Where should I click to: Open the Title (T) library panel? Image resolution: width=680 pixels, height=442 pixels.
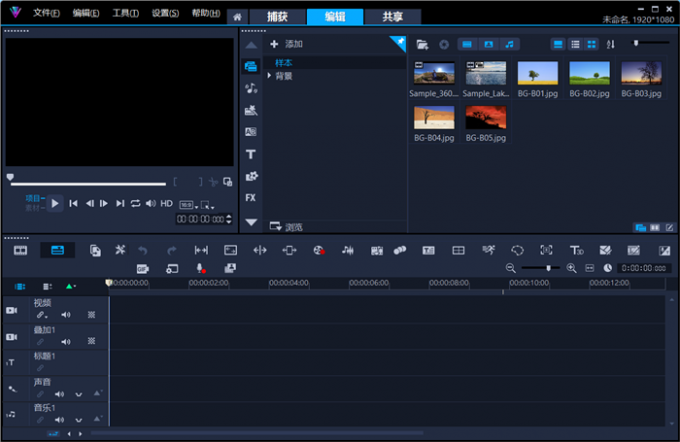tap(251, 154)
